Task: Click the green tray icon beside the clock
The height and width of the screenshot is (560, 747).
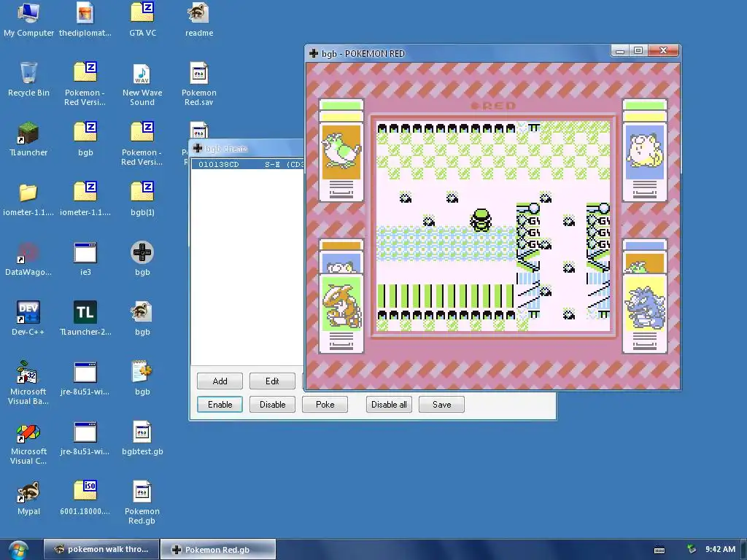Action: (692, 549)
